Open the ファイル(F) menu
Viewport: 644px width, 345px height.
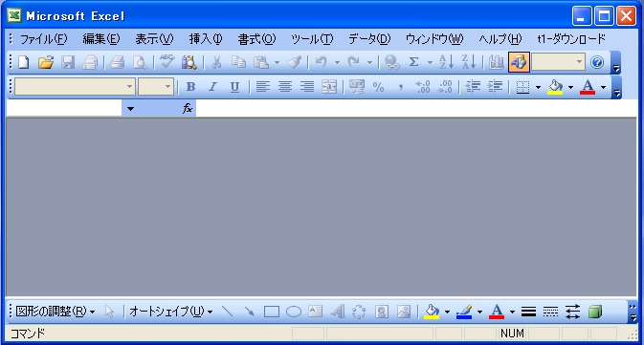(x=43, y=39)
